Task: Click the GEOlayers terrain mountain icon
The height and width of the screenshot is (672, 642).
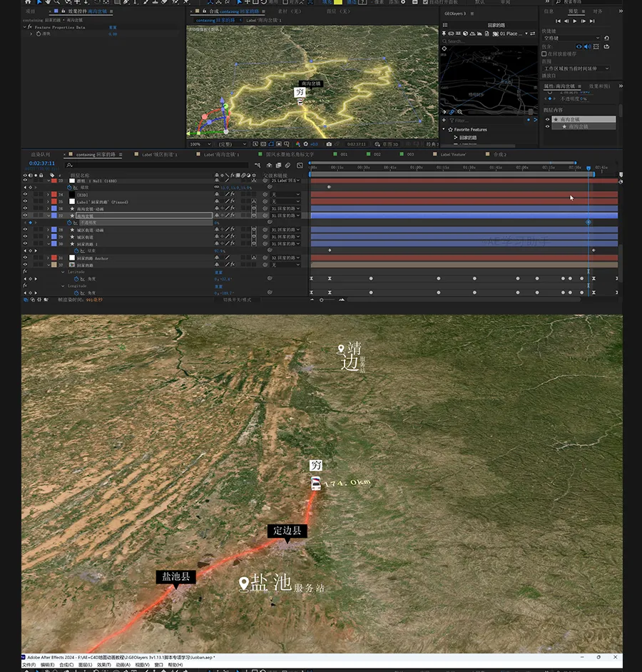Action: click(472, 34)
